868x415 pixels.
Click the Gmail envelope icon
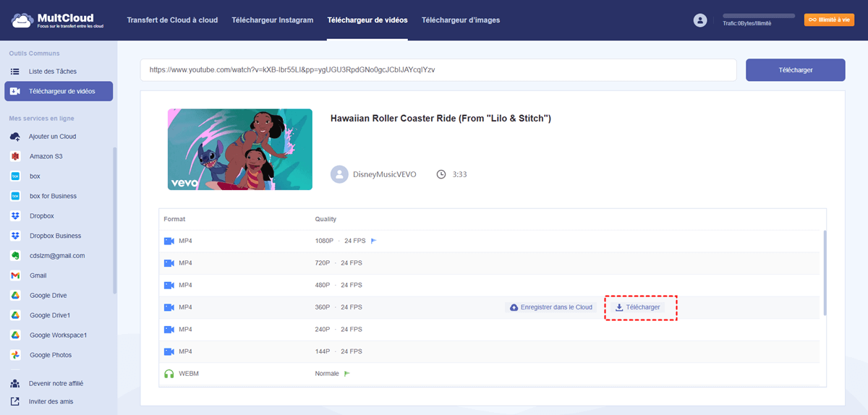point(14,275)
